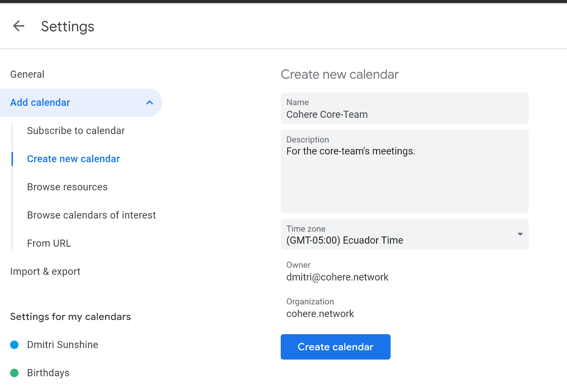Image resolution: width=567 pixels, height=392 pixels.
Task: Edit the calendar Name field
Action: pyautogui.click(x=404, y=108)
